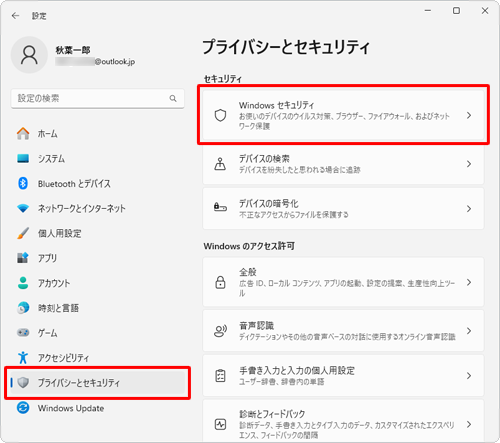500x443 pixels.
Task: Click the Bluetooth icon in sidebar
Action: point(23,183)
